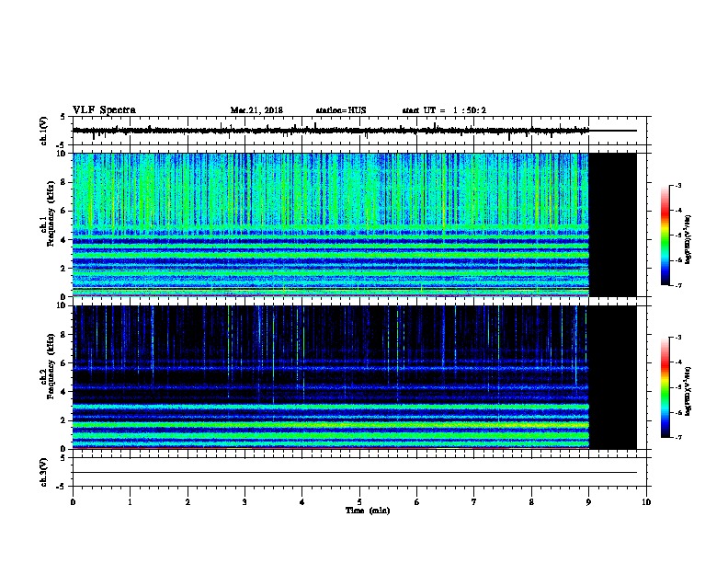Click the time axis tick label '9'

click(x=588, y=502)
